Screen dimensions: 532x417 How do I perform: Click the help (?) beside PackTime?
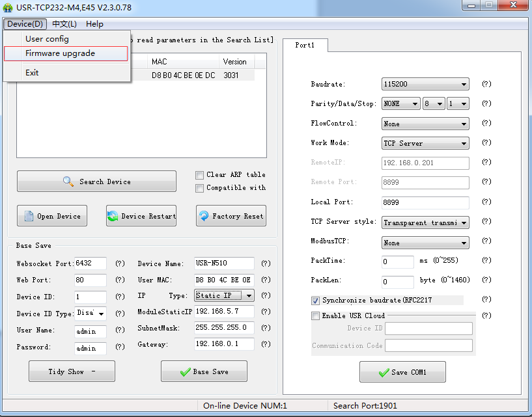click(486, 260)
